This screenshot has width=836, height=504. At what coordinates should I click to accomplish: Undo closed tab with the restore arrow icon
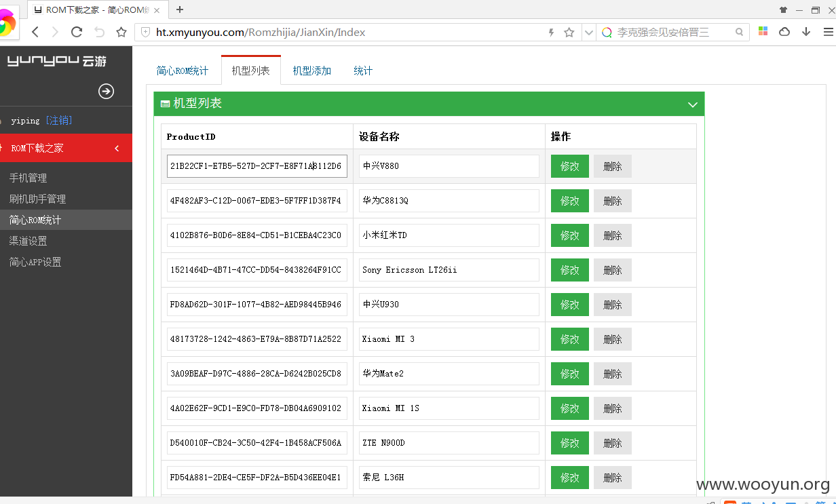(x=99, y=32)
